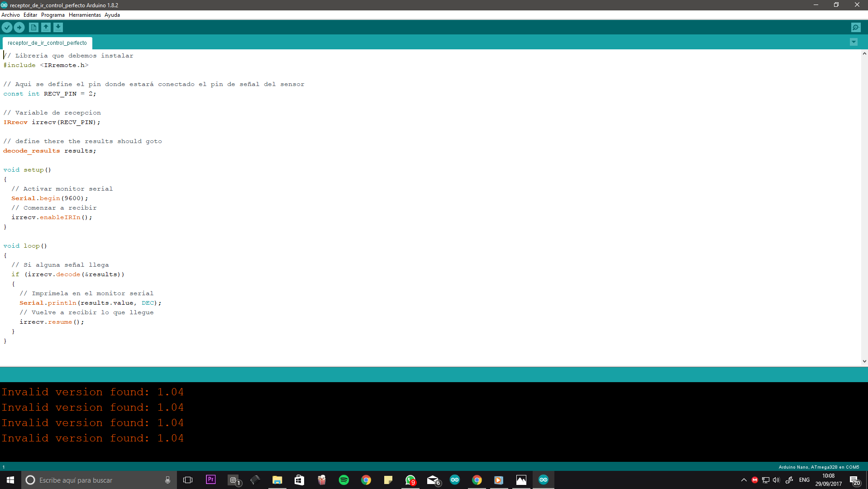
Task: Click the Verify (check mark) button
Action: (x=7, y=27)
